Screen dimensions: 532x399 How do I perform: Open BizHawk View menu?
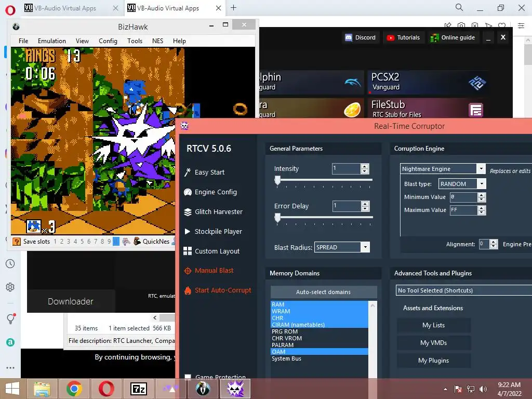(x=82, y=41)
